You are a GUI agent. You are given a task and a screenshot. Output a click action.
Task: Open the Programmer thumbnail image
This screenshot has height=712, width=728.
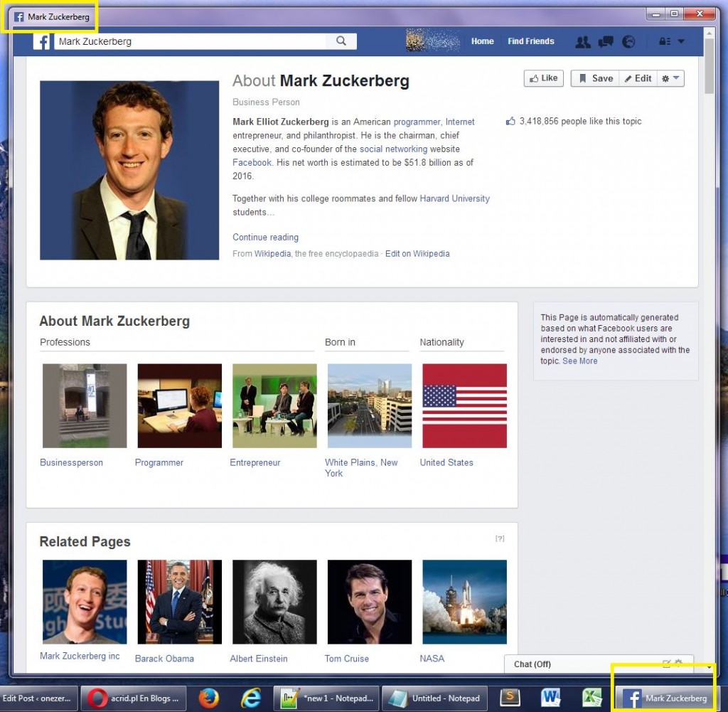(x=180, y=406)
